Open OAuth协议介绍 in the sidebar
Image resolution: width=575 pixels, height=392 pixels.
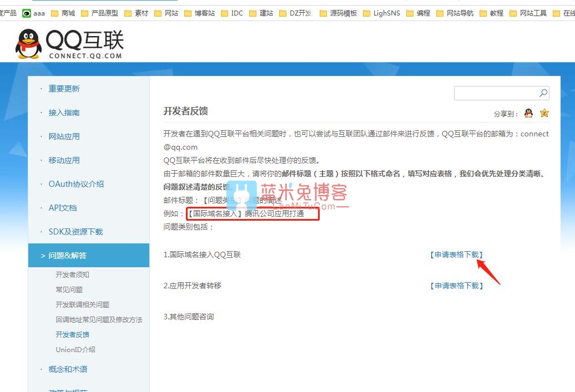coord(76,184)
